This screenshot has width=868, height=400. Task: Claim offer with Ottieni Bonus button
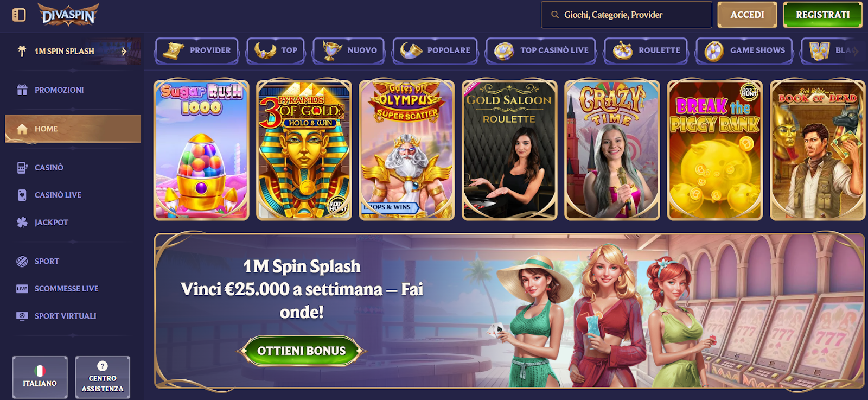(x=301, y=351)
